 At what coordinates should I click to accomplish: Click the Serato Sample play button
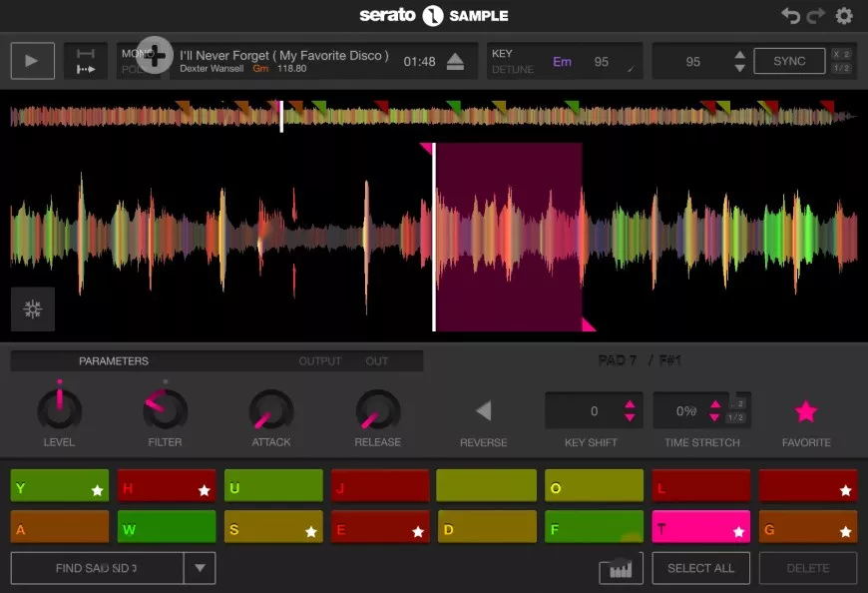(32, 60)
